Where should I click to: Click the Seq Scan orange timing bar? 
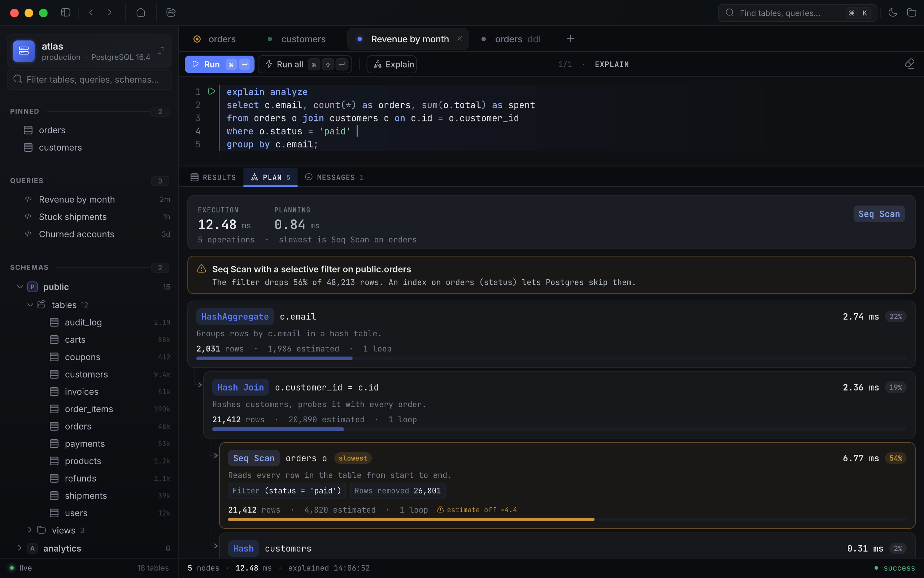567,519
